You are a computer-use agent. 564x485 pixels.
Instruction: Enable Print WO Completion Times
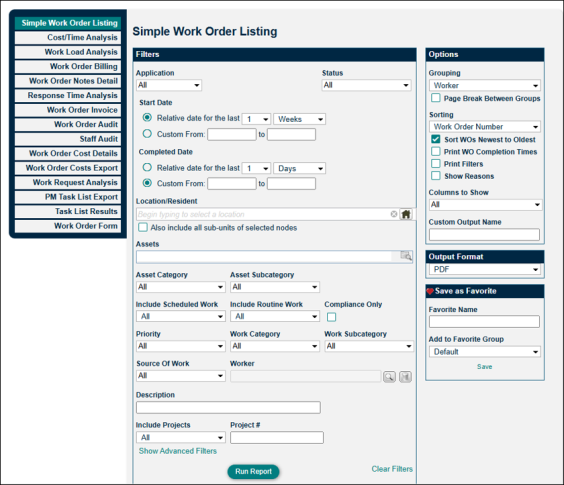click(436, 151)
